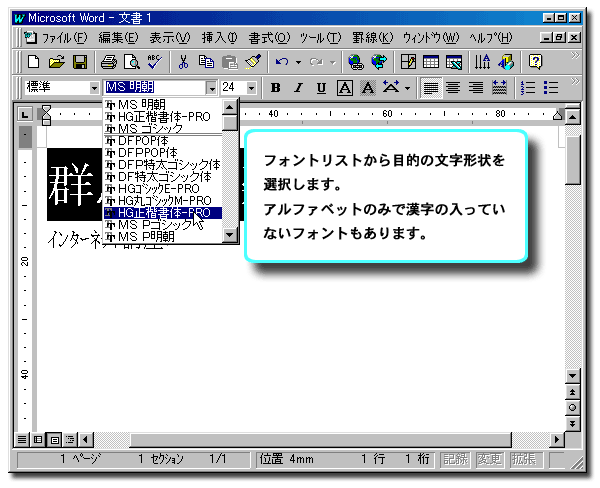Open the Office Assistant help
The image size is (600, 488).
tap(535, 62)
